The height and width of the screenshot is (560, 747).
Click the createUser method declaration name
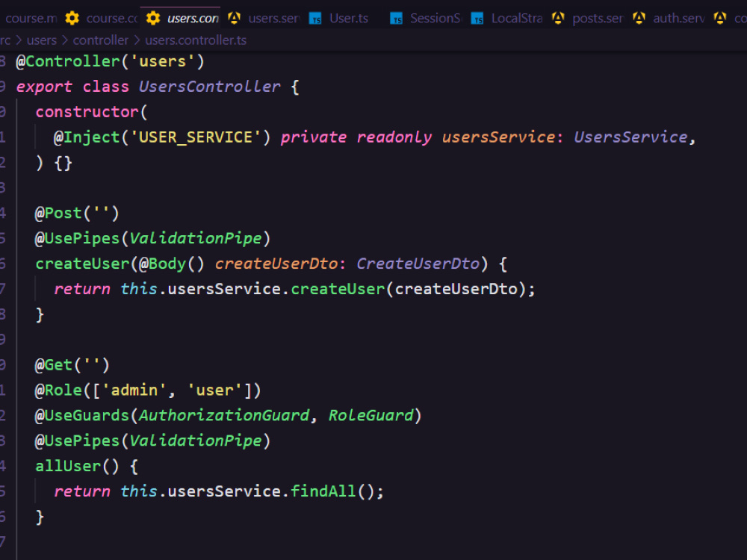[82, 264]
